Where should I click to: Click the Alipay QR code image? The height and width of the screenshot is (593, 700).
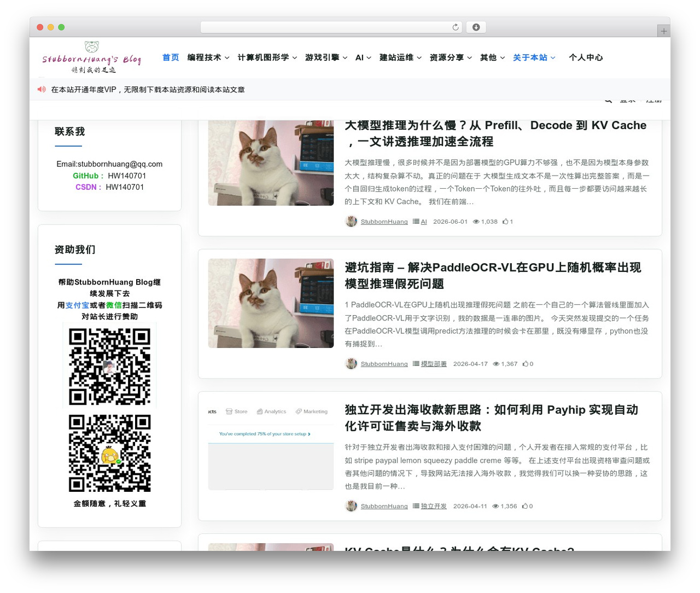109,366
